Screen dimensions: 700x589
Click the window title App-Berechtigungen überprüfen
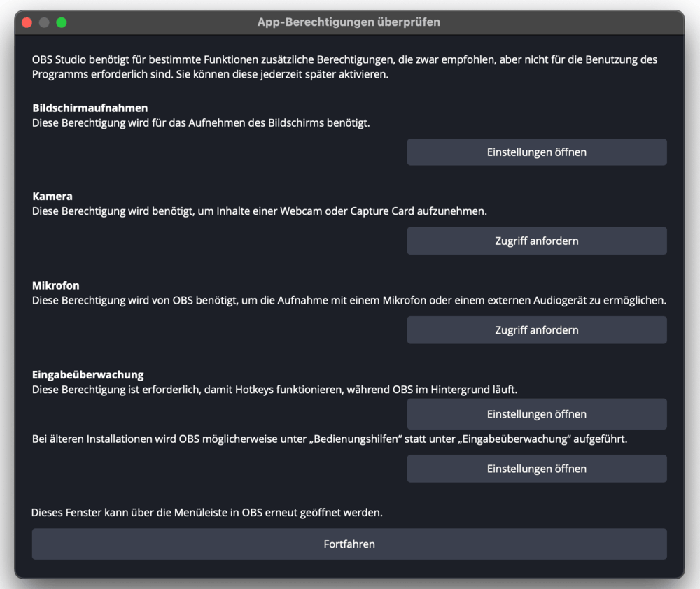(x=349, y=22)
